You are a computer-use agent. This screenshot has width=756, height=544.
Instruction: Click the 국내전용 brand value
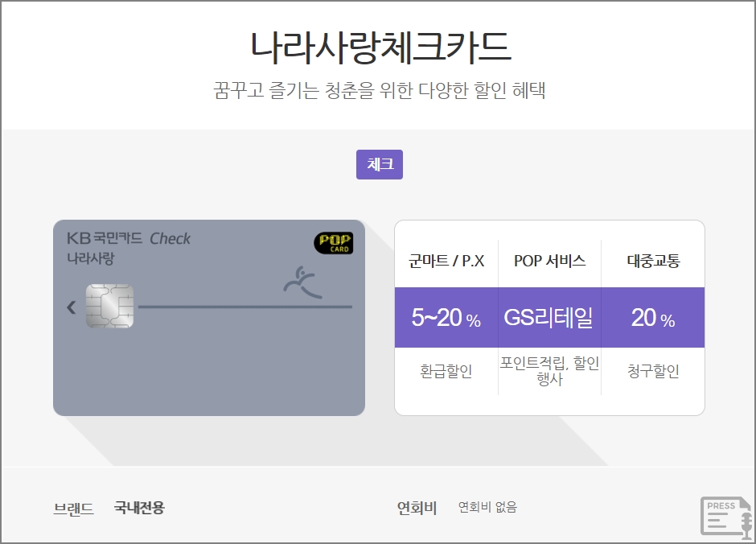pyautogui.click(x=139, y=508)
